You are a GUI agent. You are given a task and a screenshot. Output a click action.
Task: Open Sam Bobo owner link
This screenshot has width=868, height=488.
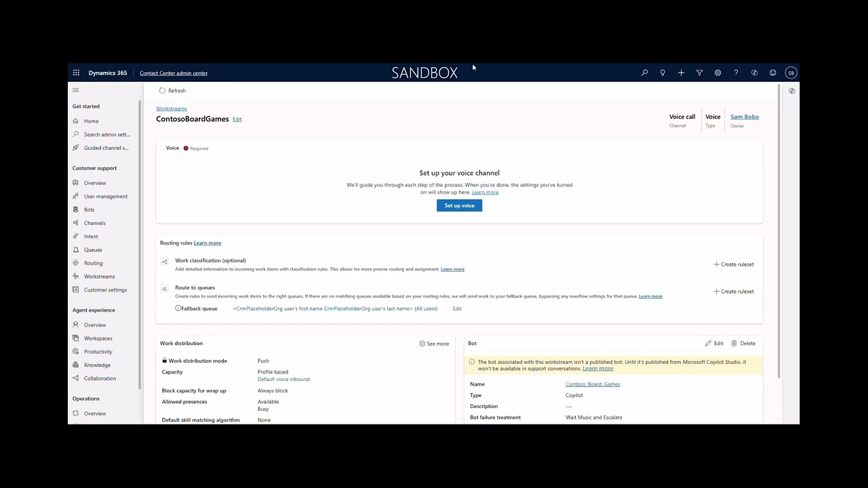tap(745, 117)
